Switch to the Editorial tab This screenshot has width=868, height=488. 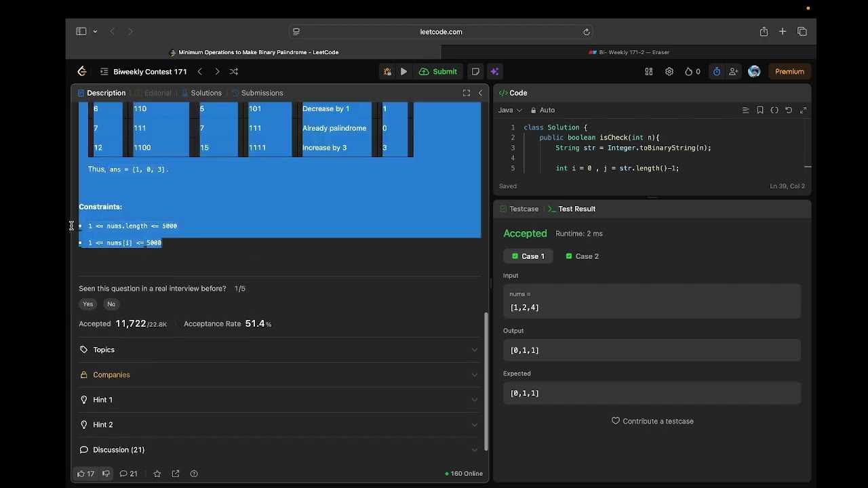coord(153,93)
